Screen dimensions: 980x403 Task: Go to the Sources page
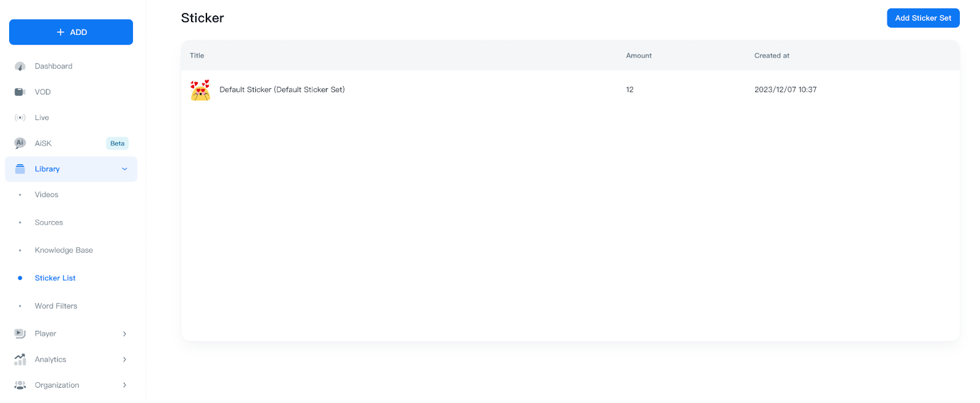[x=49, y=222]
